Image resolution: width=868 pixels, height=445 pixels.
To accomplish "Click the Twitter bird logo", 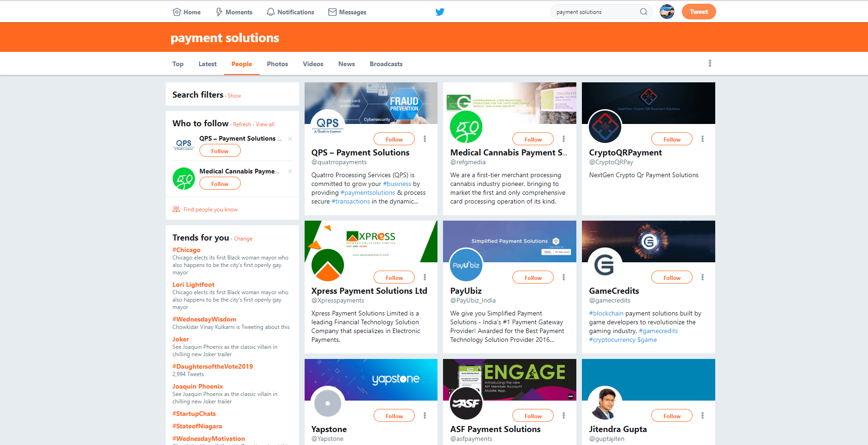I will (x=440, y=12).
